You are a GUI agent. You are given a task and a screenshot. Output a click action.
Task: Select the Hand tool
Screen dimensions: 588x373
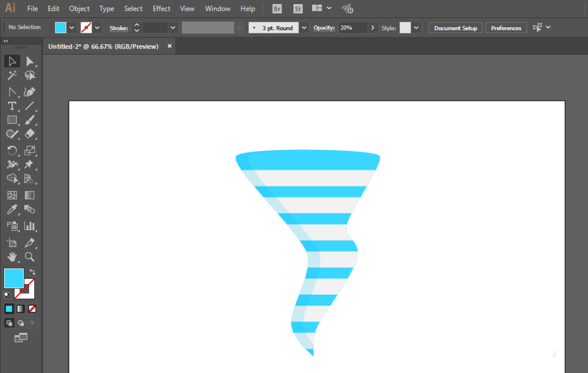pyautogui.click(x=12, y=257)
